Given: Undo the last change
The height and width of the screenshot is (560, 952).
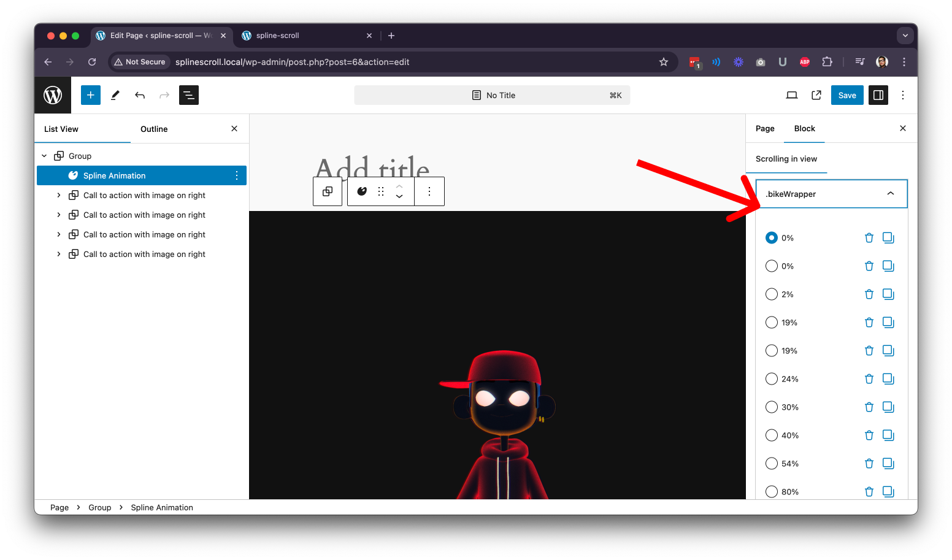Looking at the screenshot, I should pos(140,95).
